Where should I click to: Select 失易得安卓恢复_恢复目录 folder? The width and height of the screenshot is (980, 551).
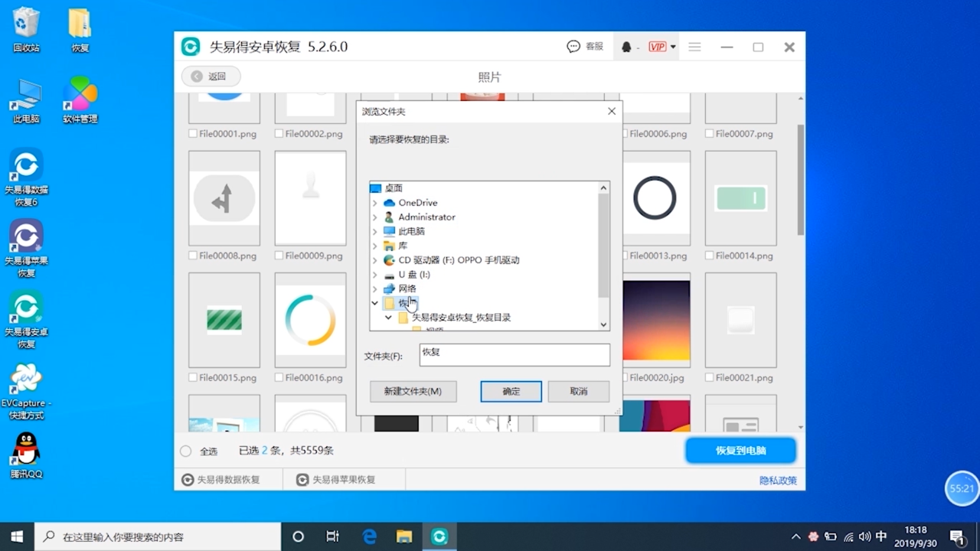461,318
